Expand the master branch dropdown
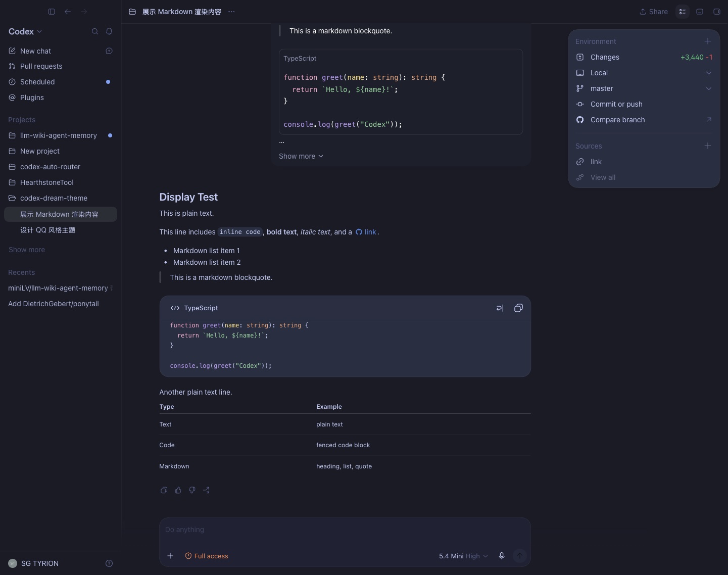Screen dimensions: 728x575 [644, 88]
